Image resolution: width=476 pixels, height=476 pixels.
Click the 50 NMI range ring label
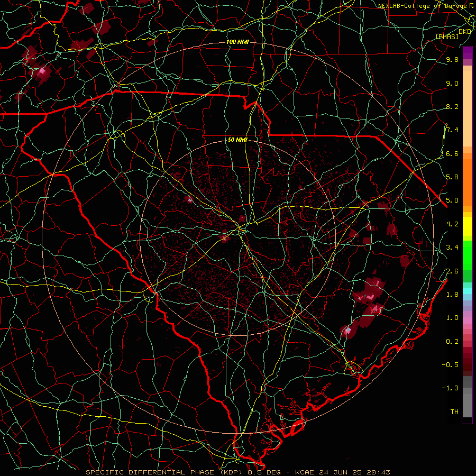coord(237,140)
